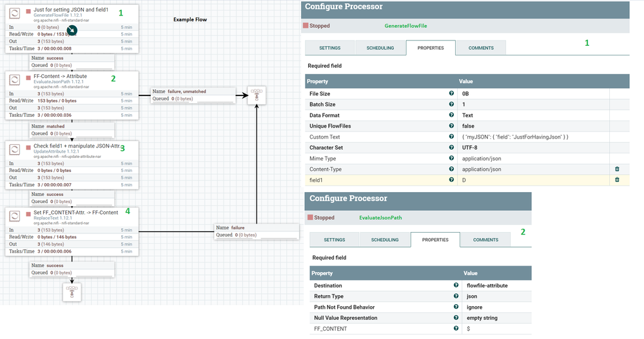
Task: Click the help icon for Return Type
Action: (x=456, y=296)
